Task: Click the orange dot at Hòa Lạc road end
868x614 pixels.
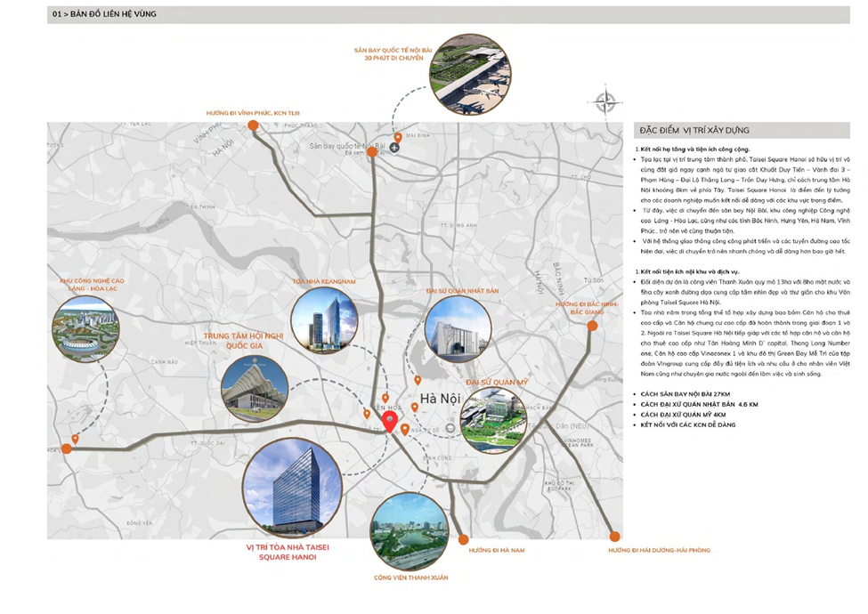Action: click(67, 448)
